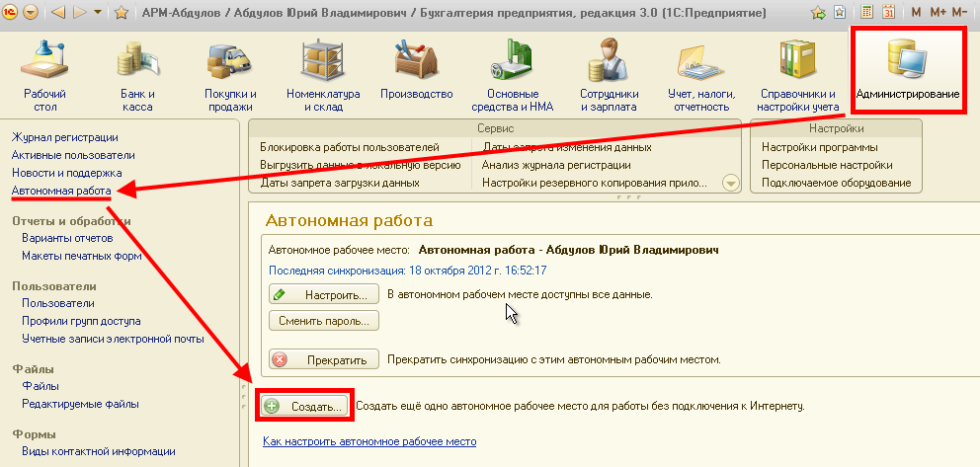Click the Сервис panel header
The height and width of the screenshot is (467, 980).
(x=494, y=128)
